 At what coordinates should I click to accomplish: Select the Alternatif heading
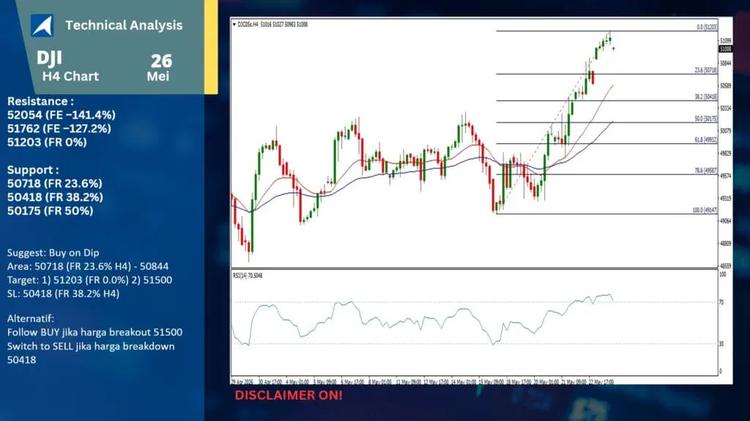pyautogui.click(x=31, y=319)
